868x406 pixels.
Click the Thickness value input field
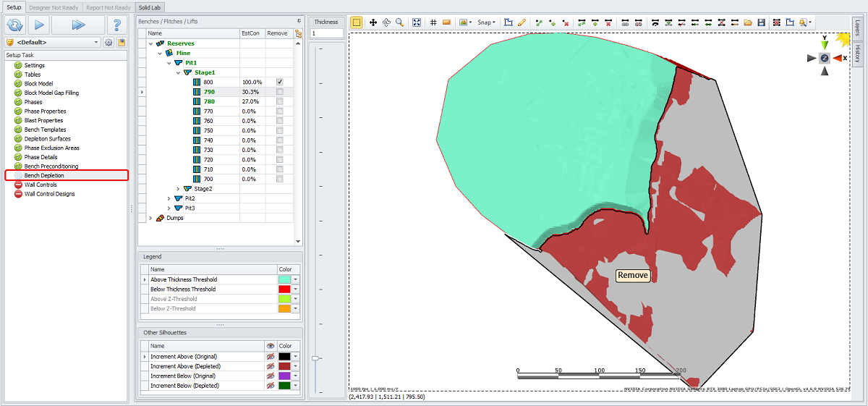(325, 33)
